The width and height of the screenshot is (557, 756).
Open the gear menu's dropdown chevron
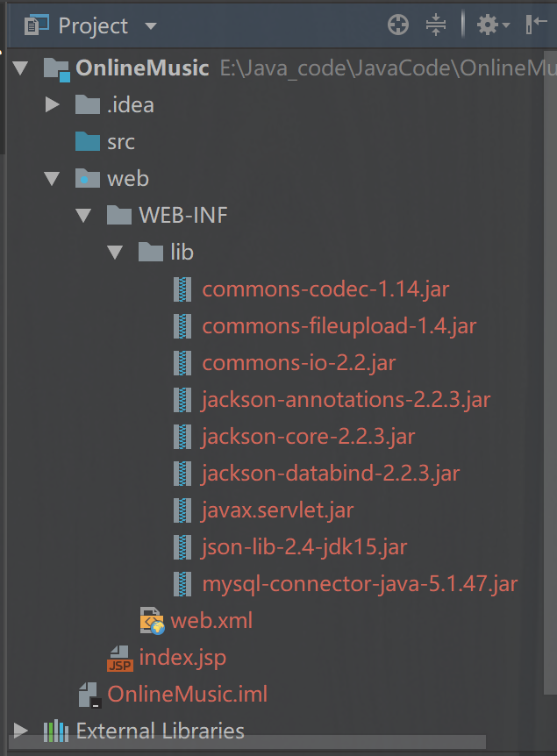[x=505, y=25]
